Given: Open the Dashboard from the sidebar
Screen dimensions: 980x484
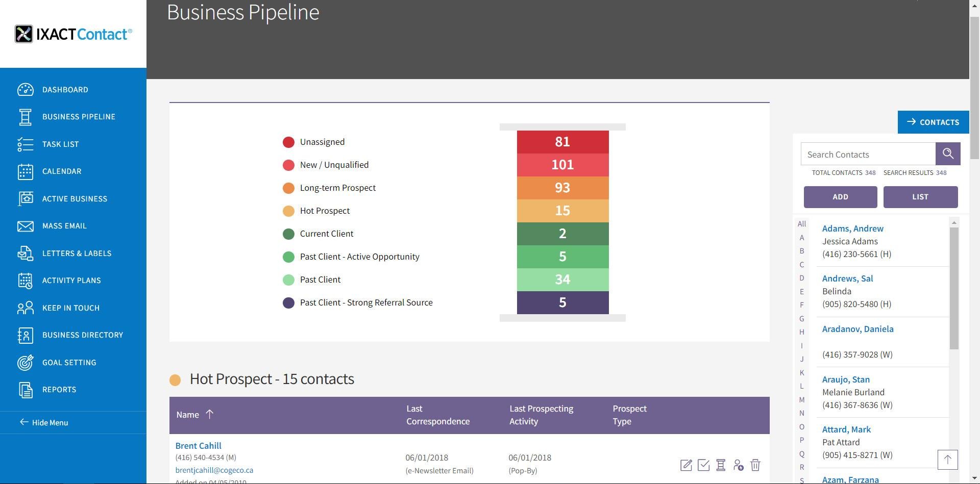Looking at the screenshot, I should click(65, 90).
